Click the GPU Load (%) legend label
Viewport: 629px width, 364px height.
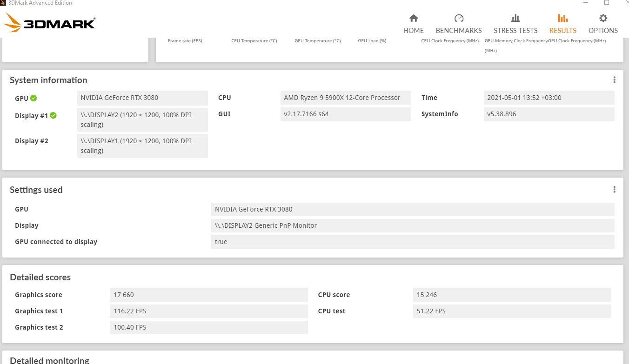pyautogui.click(x=372, y=41)
